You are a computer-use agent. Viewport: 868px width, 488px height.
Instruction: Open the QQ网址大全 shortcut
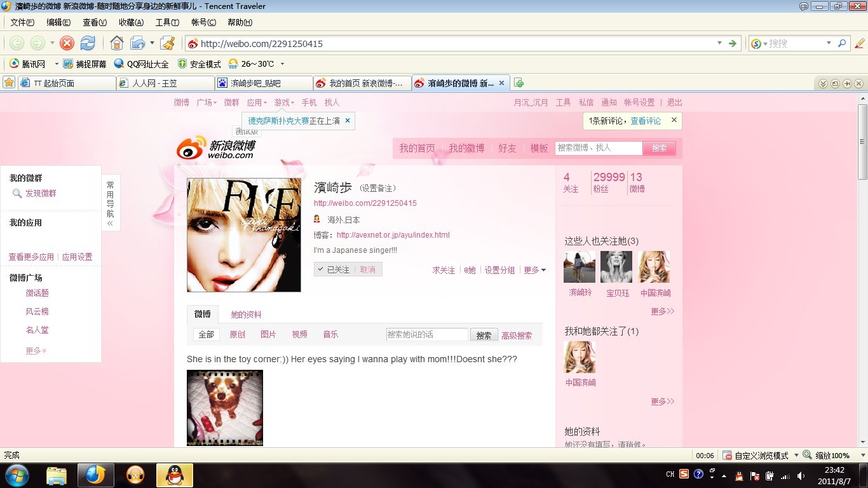tap(141, 64)
